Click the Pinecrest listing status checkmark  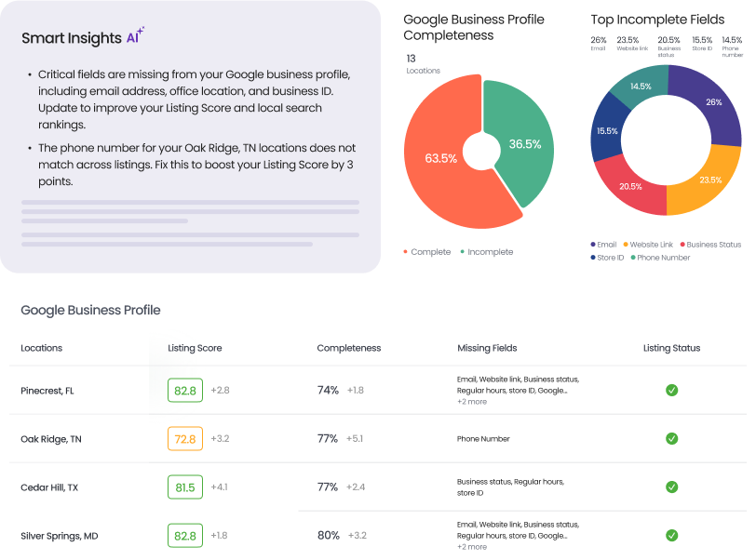[671, 391]
